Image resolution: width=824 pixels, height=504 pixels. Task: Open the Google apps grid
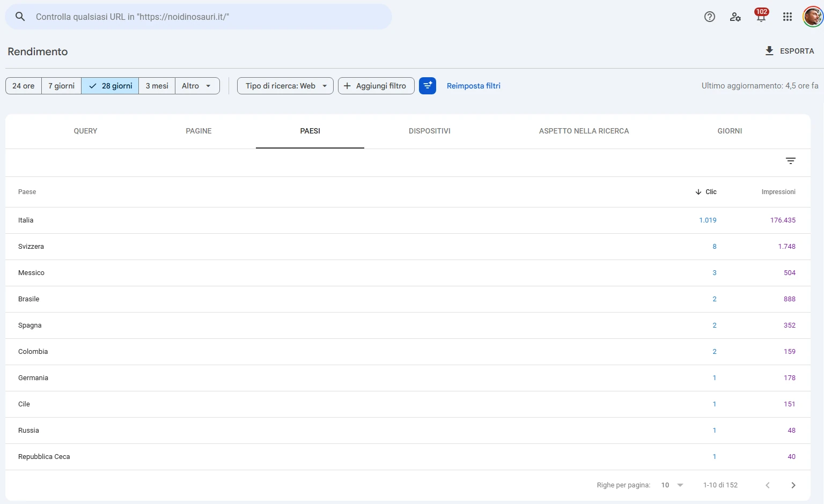[788, 17]
